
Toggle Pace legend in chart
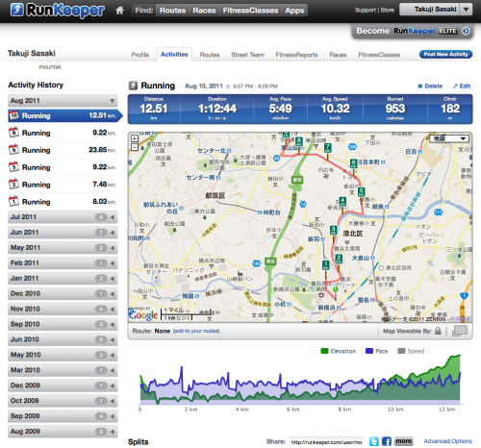(x=377, y=351)
